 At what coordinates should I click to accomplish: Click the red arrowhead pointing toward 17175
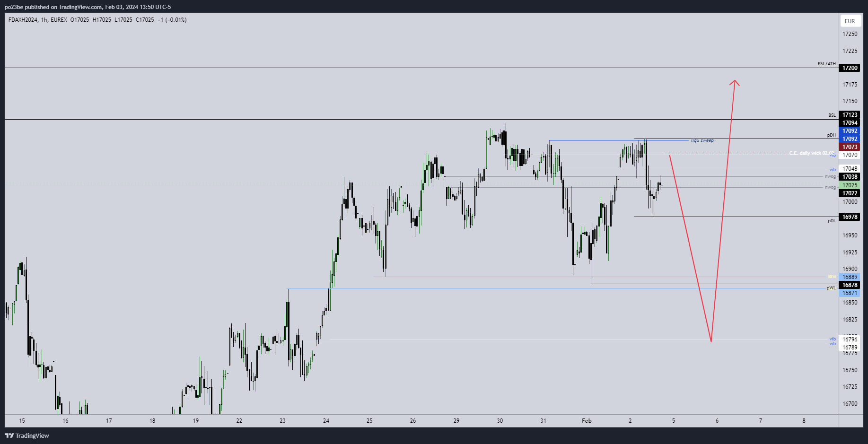tap(735, 82)
